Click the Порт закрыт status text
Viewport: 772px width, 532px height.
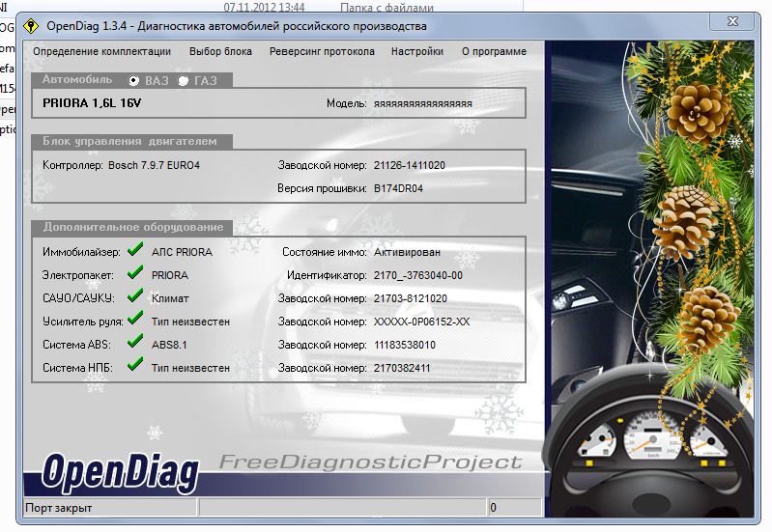59,508
